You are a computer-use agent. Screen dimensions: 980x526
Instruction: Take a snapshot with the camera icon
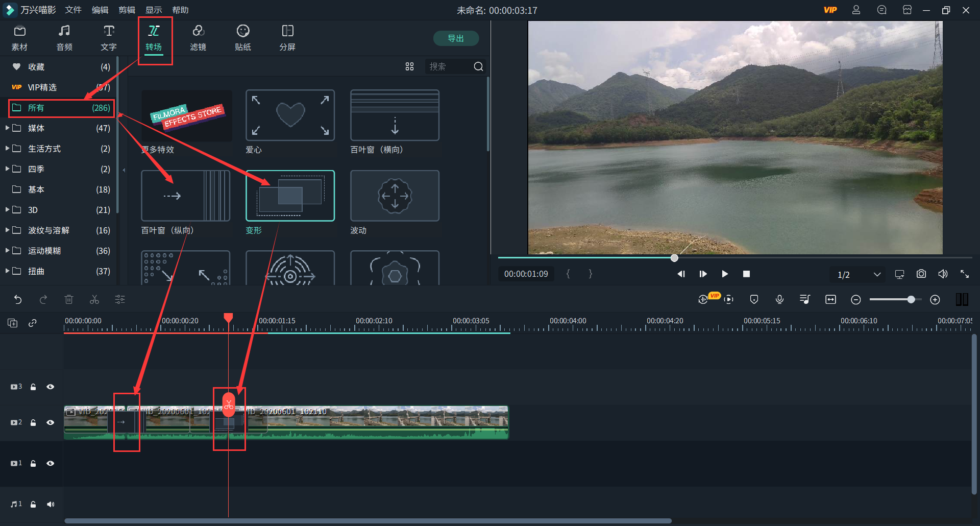click(x=921, y=274)
